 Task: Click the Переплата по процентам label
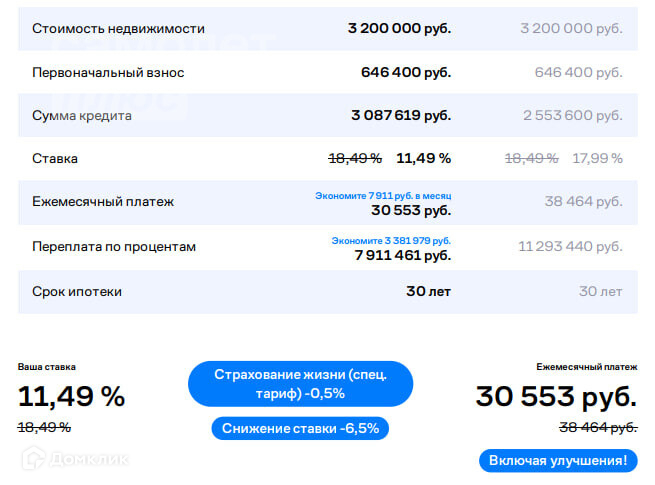(x=114, y=246)
